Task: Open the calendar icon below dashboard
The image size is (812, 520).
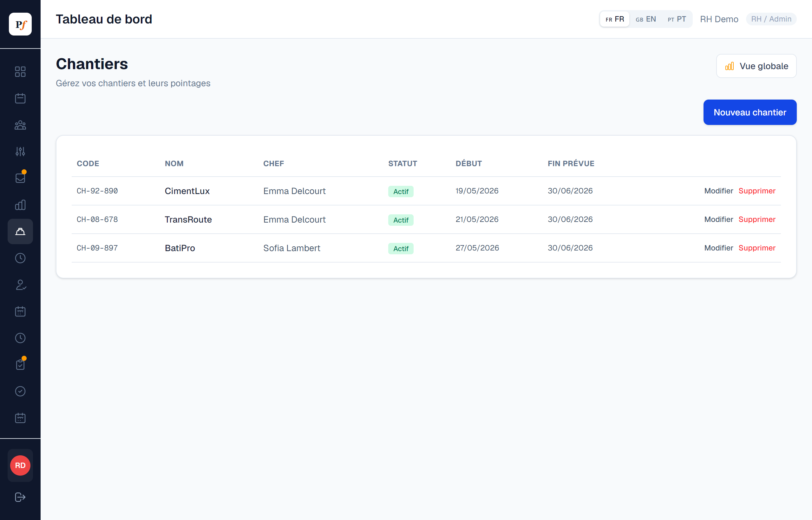Action: [x=20, y=98]
